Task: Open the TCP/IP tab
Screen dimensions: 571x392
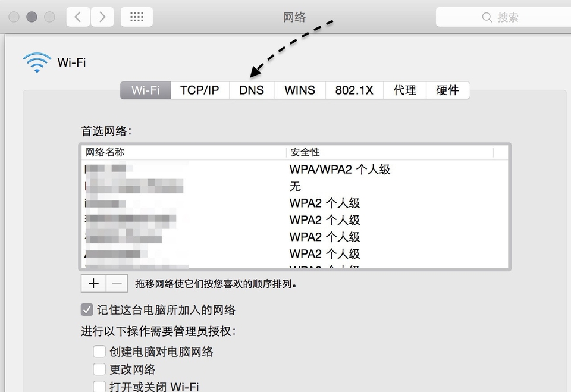Action: point(200,90)
